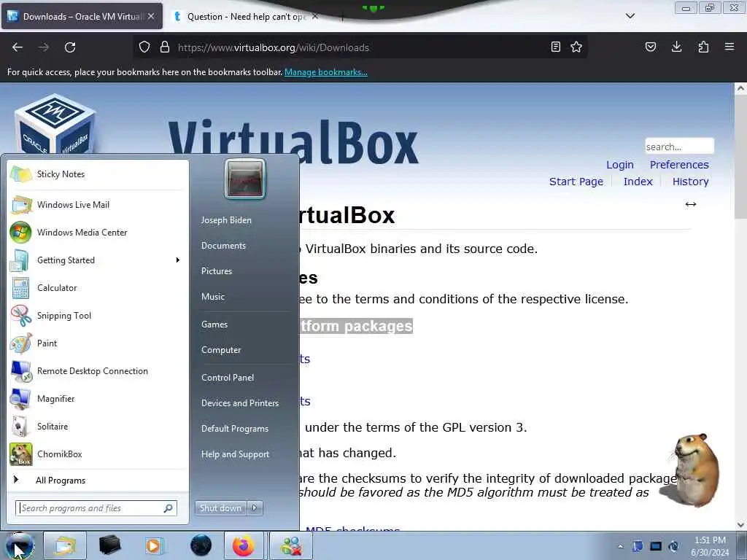Image resolution: width=747 pixels, height=560 pixels.
Task: Open file explorer taskbar icon
Action: click(65, 545)
